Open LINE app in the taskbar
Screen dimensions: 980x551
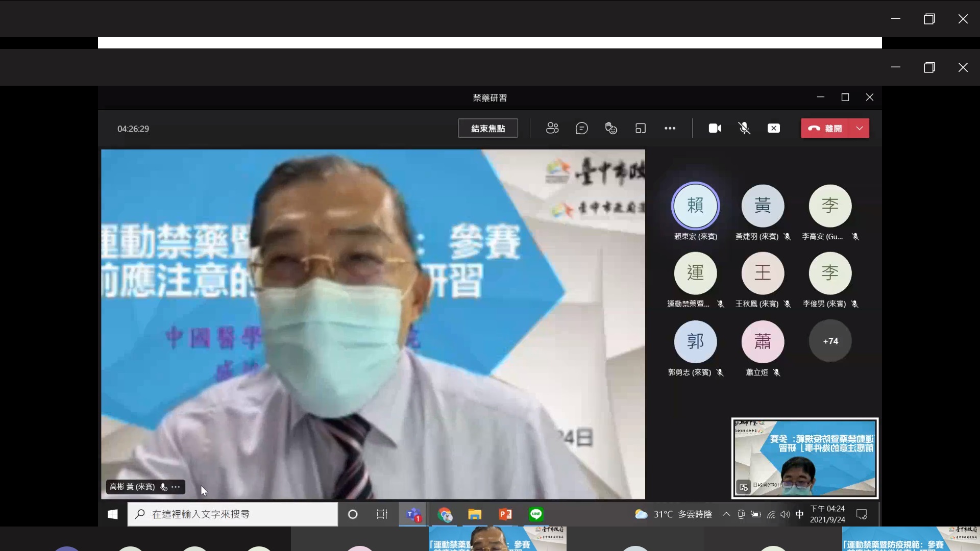[x=536, y=514]
